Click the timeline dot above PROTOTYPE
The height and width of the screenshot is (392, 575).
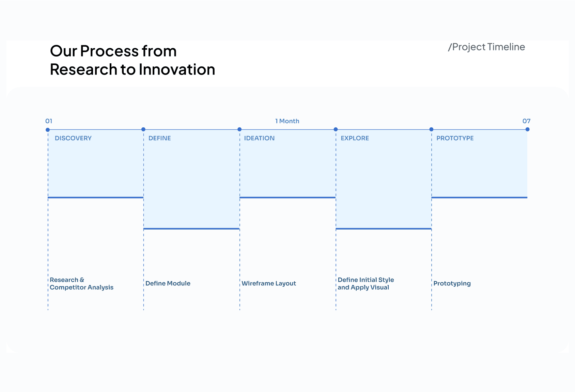coord(431,129)
